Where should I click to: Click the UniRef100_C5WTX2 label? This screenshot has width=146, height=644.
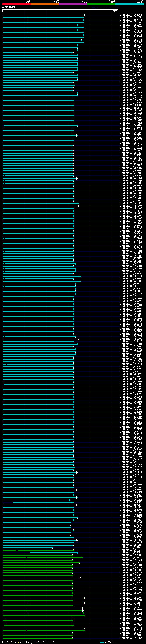131,329
